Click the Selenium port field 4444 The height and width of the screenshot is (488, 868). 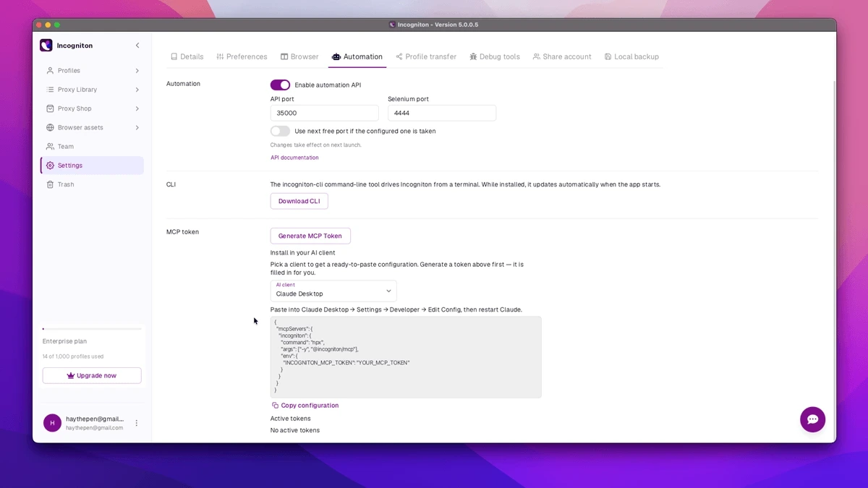442,113
